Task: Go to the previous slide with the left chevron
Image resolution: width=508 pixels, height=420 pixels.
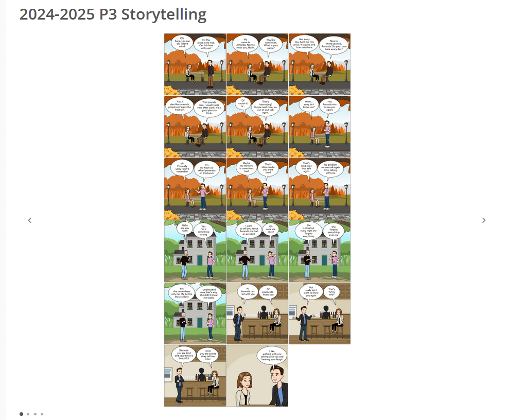Action: [x=30, y=220]
